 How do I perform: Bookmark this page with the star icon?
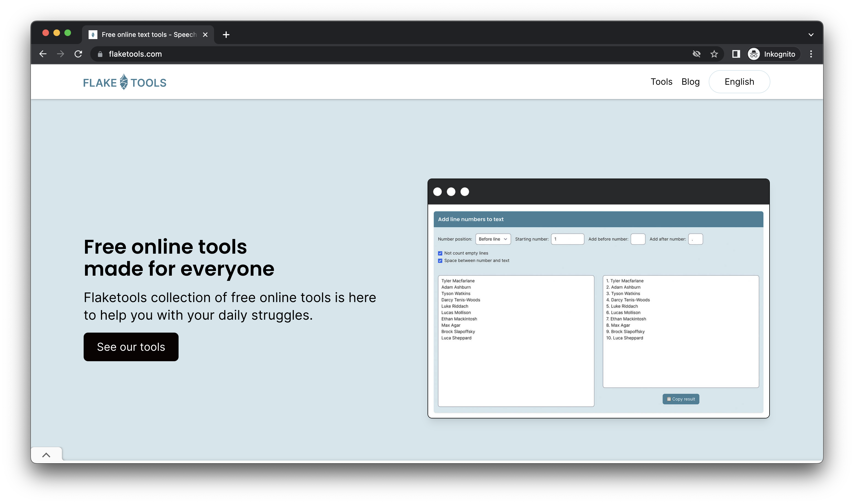[714, 54]
